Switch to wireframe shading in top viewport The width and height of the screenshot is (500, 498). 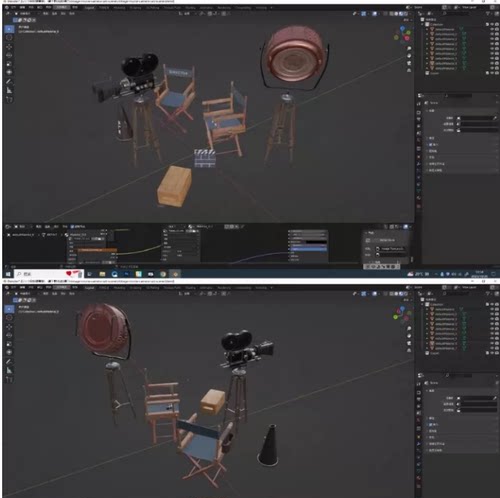(x=392, y=14)
